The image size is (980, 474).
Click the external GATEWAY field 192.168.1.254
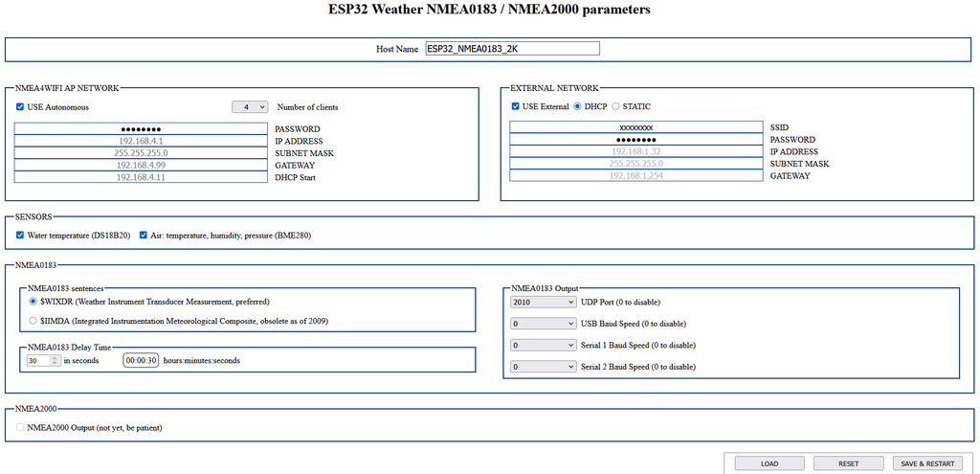(x=636, y=176)
